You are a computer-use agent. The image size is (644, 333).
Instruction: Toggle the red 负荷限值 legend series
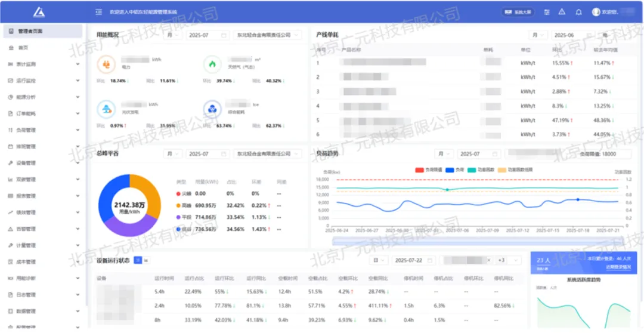coord(428,170)
